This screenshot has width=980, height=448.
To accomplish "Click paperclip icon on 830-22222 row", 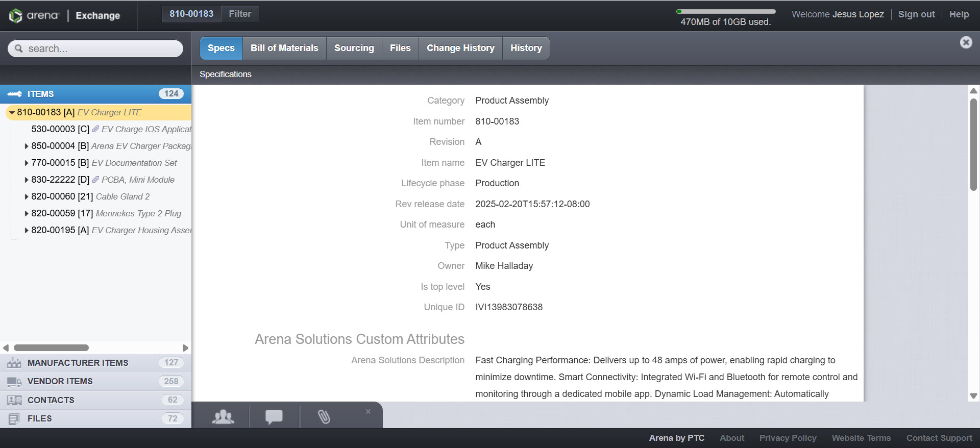I will 95,180.
